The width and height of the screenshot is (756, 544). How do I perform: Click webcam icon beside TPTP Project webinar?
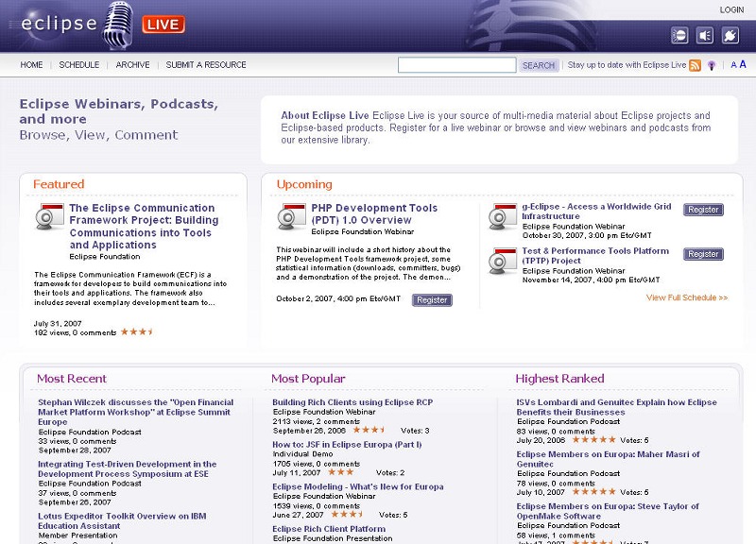point(503,261)
